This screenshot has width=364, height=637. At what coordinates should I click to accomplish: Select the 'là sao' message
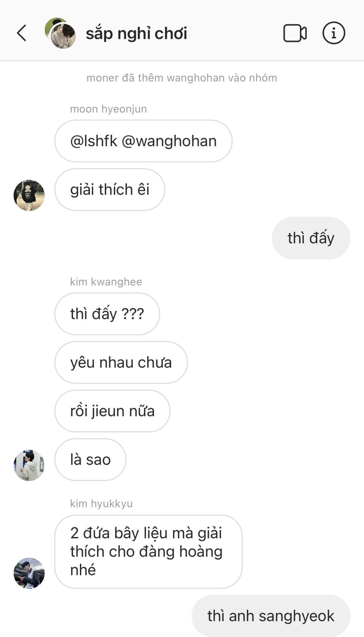click(x=91, y=460)
